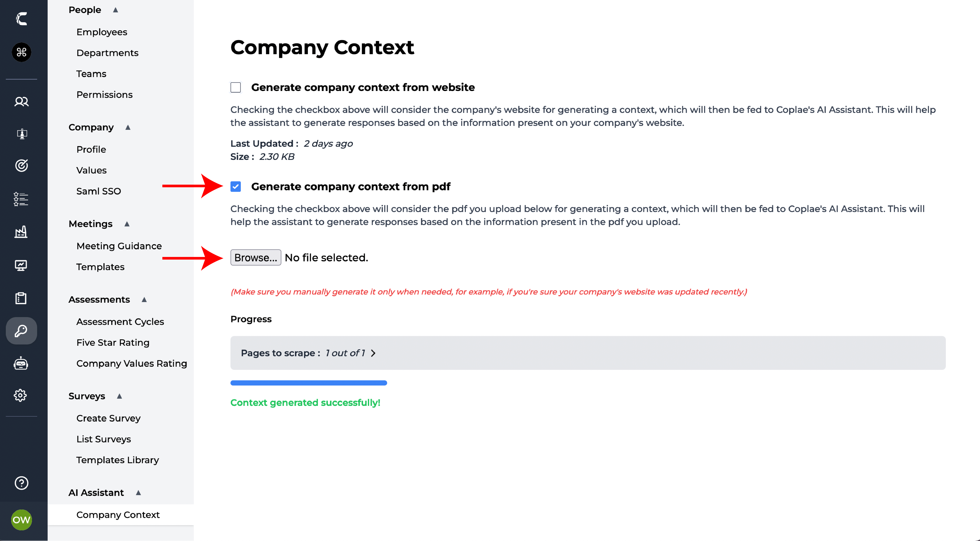Go to Saml SSO settings
The image size is (980, 541).
tap(99, 191)
